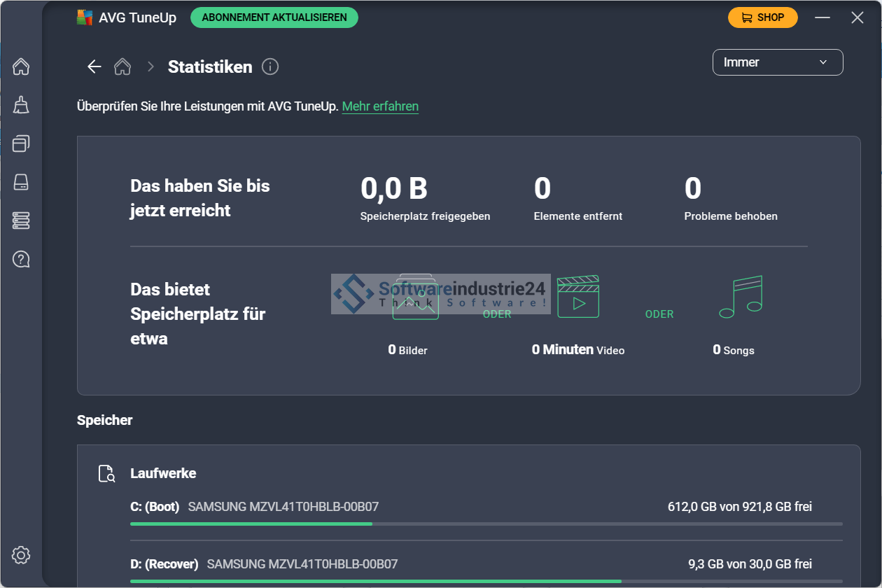Viewport: 882px width, 588px height.
Task: Click the music notes Songs icon
Action: pos(741,297)
